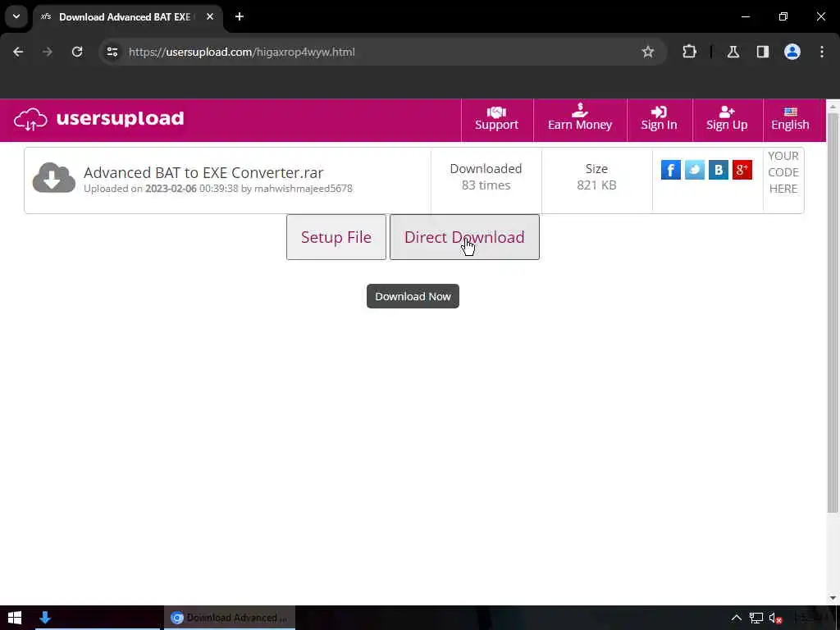Image resolution: width=840 pixels, height=630 pixels.
Task: Click the scrollbar down arrow
Action: pos(833,598)
